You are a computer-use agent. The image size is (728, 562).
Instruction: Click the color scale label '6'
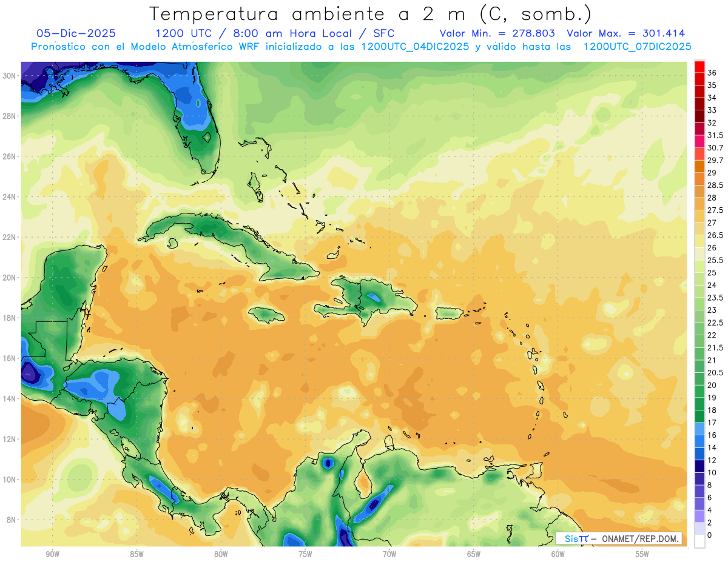pos(710,498)
